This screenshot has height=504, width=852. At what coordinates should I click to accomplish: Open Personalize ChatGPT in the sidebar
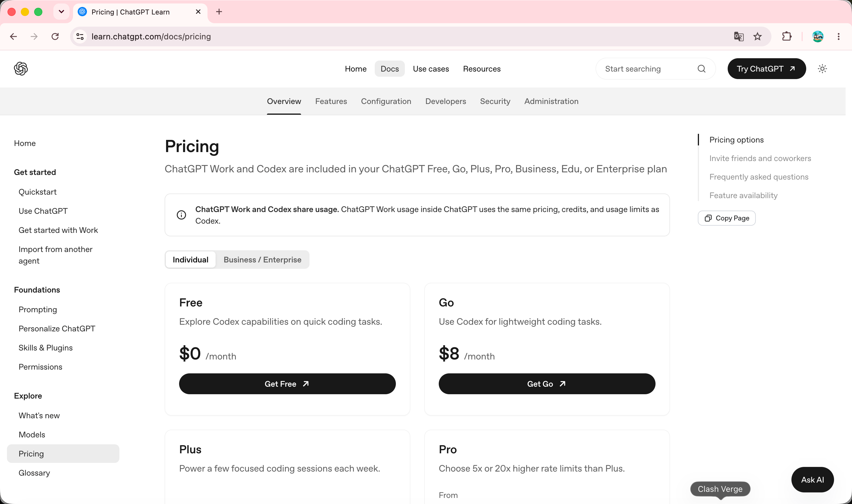(57, 328)
